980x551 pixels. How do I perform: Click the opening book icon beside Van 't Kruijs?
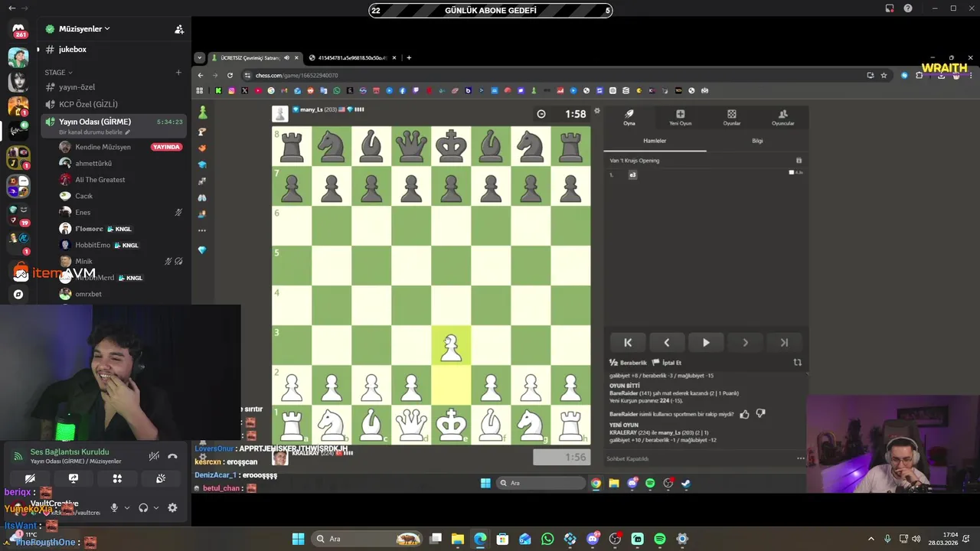coord(799,161)
